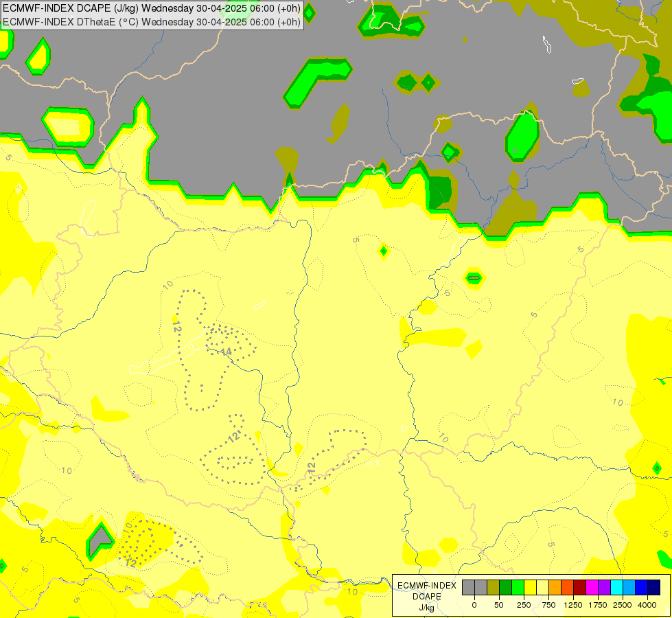Click the navy legend swatch
Image resolution: width=672 pixels, height=618 pixels.
654,587
